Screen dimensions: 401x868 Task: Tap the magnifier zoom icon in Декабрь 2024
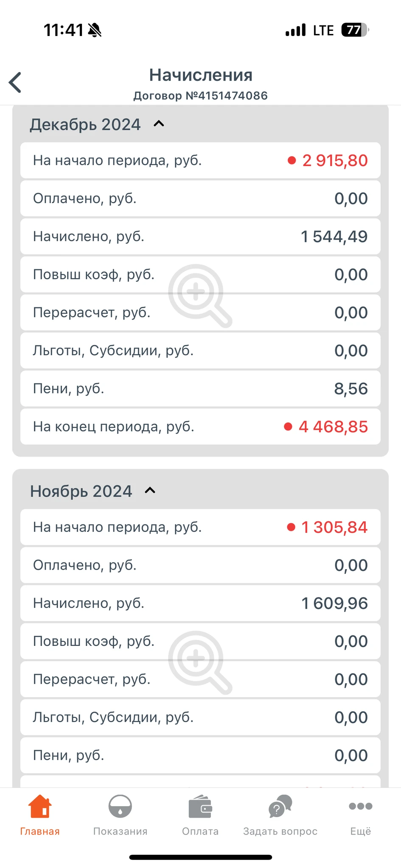coord(199,295)
